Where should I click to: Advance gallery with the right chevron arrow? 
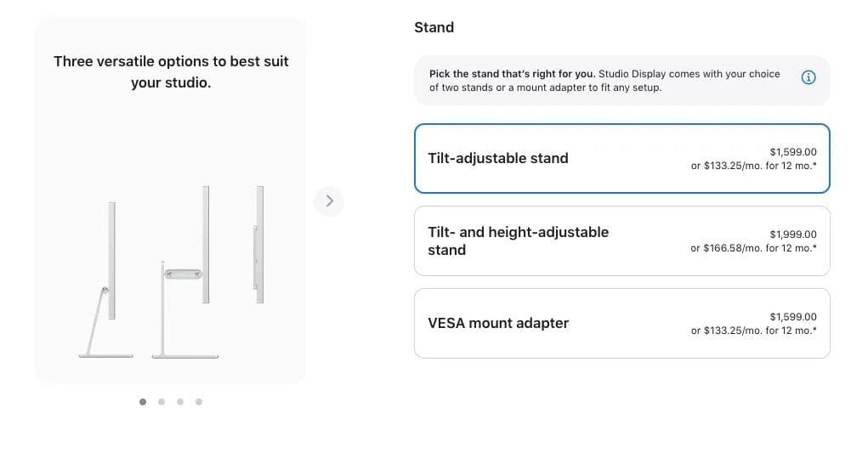(329, 201)
